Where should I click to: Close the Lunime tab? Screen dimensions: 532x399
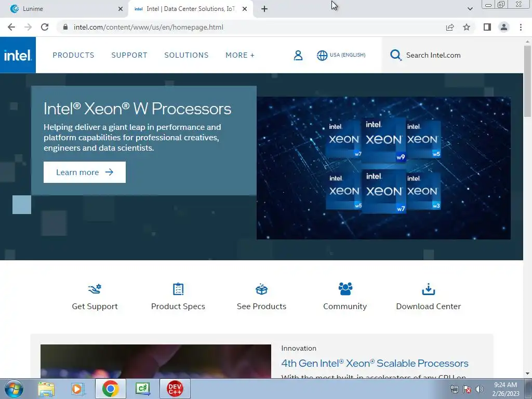click(121, 9)
